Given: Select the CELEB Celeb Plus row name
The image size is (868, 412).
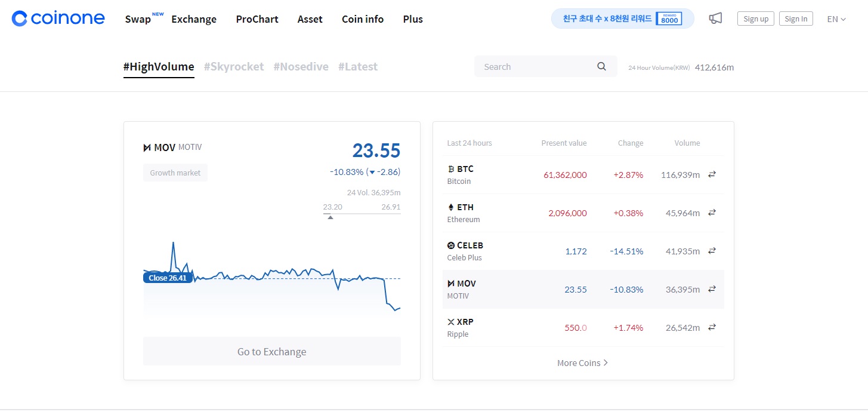Looking at the screenshot, I should (x=465, y=251).
